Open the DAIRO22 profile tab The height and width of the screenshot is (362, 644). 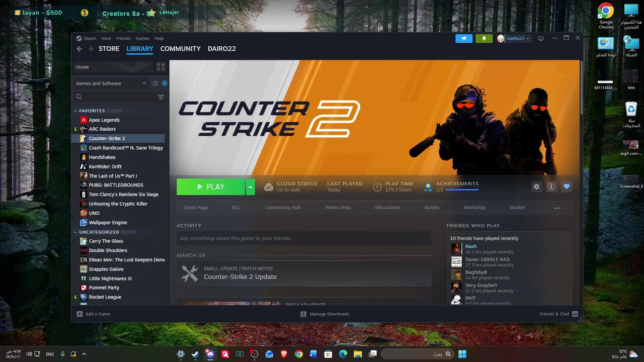[222, 49]
